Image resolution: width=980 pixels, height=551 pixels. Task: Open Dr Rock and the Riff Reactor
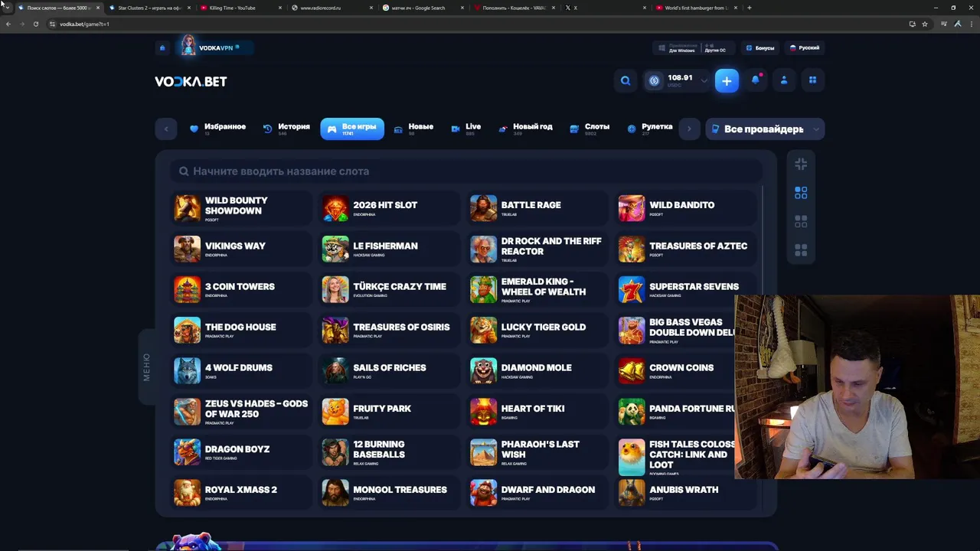coord(537,249)
